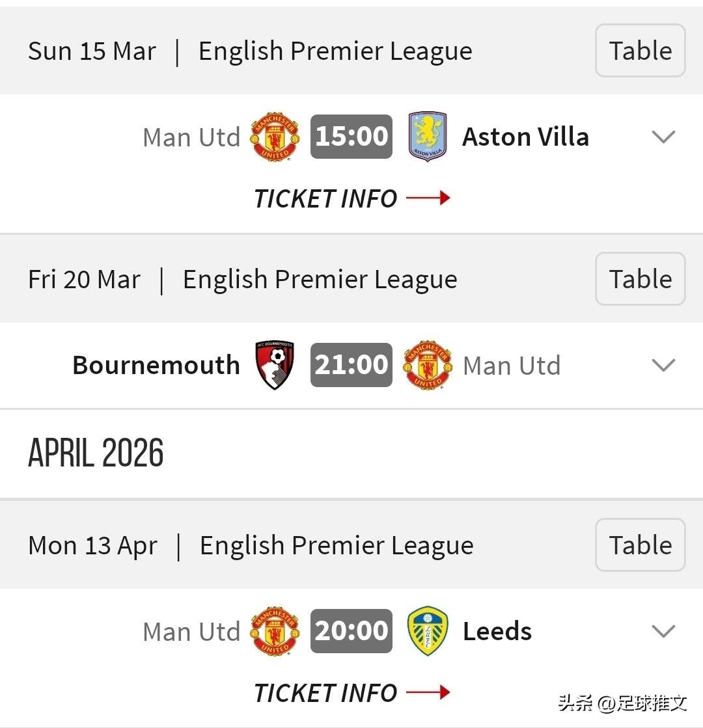
Task: Click the 20:00 kick-off time badge
Action: click(x=351, y=631)
